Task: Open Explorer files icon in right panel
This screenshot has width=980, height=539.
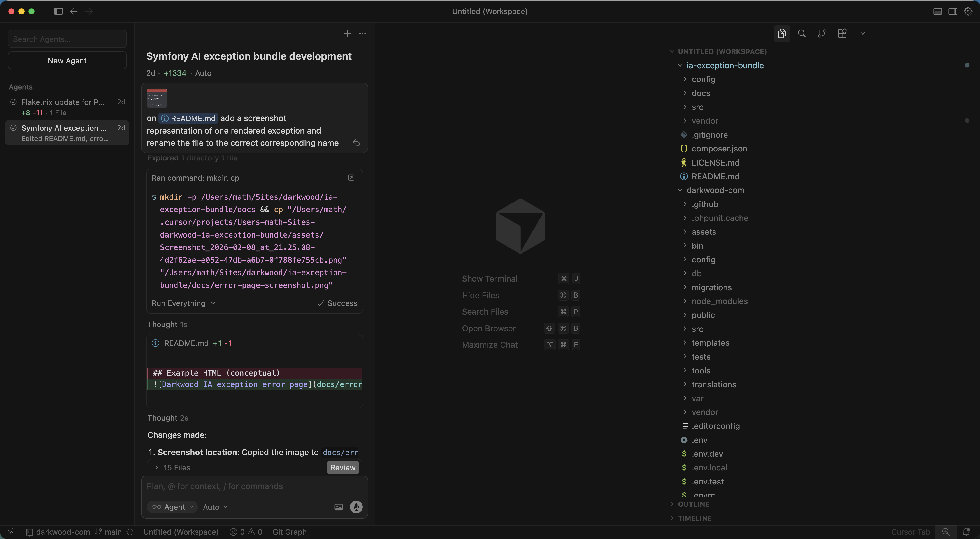Action: click(x=782, y=33)
